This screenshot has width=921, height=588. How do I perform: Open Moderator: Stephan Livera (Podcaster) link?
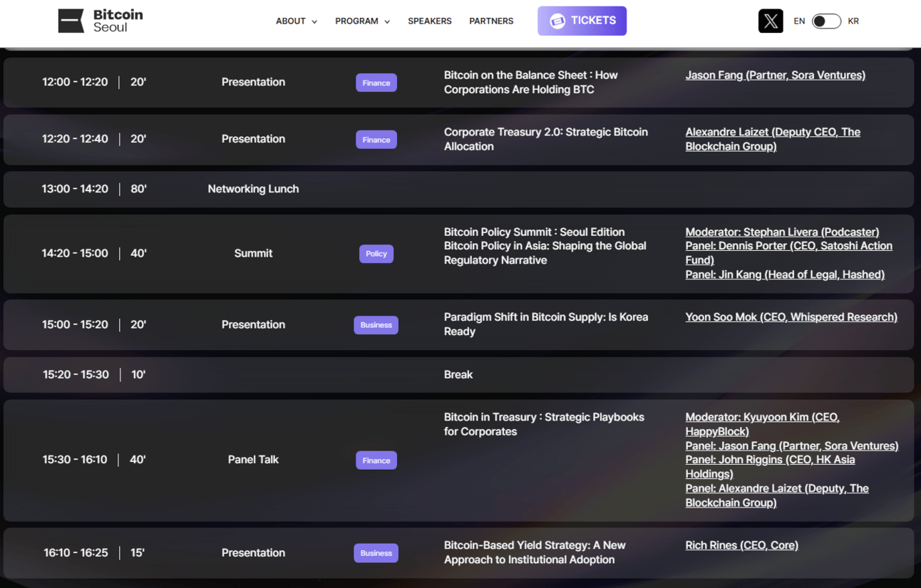pos(782,232)
